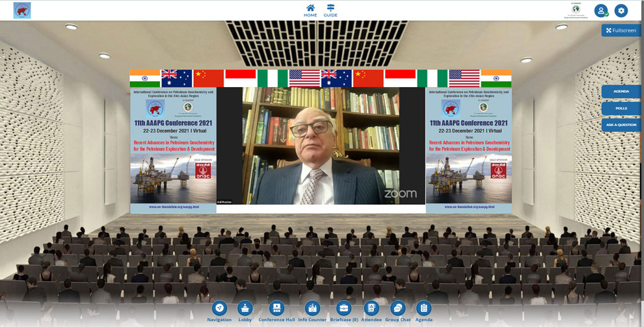
Task: Open Conference Hall from bottom bar
Action: [276, 311]
